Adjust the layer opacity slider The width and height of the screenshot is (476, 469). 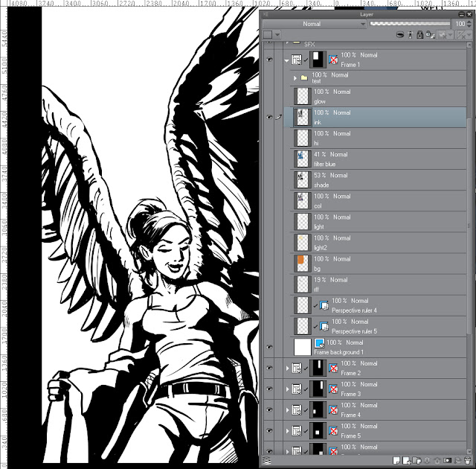pyautogui.click(x=410, y=24)
